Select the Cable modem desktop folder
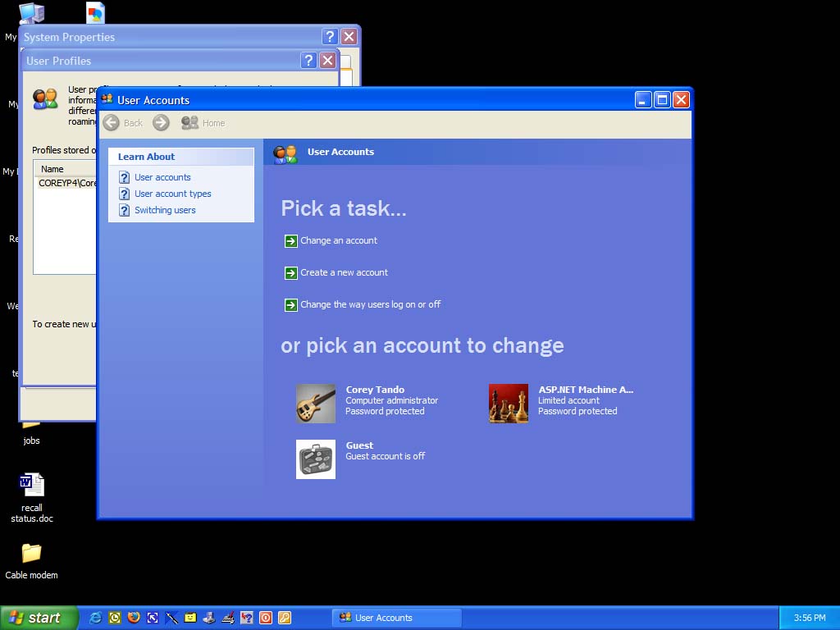 pyautogui.click(x=32, y=561)
